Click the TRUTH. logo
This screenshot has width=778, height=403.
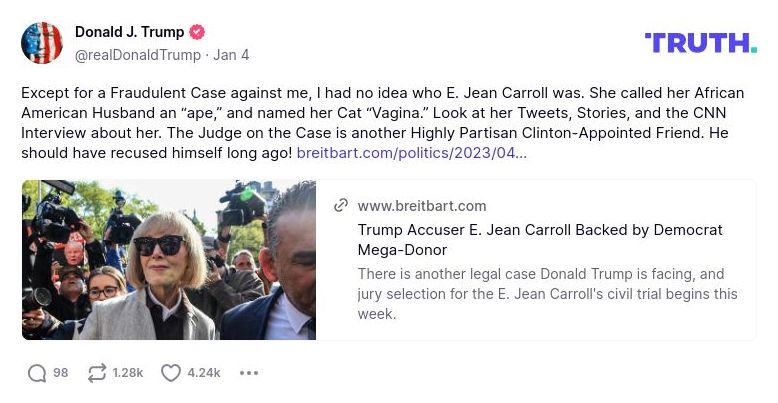(700, 42)
